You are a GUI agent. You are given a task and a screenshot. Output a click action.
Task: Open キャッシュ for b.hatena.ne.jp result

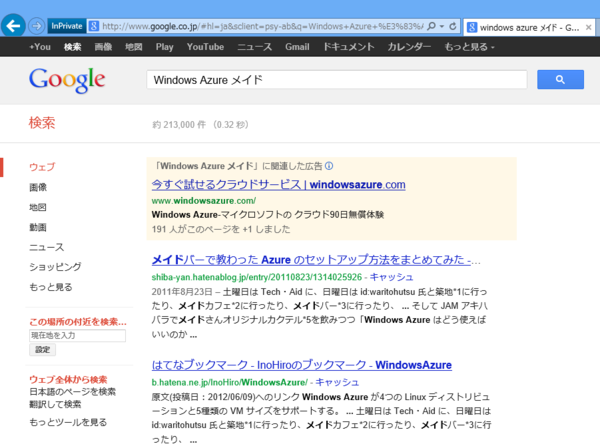point(337,382)
